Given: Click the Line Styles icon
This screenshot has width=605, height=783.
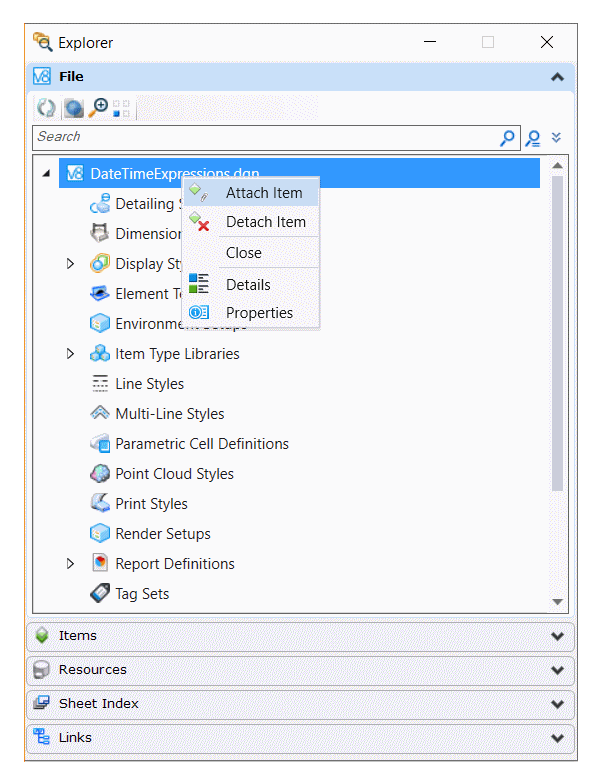Looking at the screenshot, I should pyautogui.click(x=100, y=383).
